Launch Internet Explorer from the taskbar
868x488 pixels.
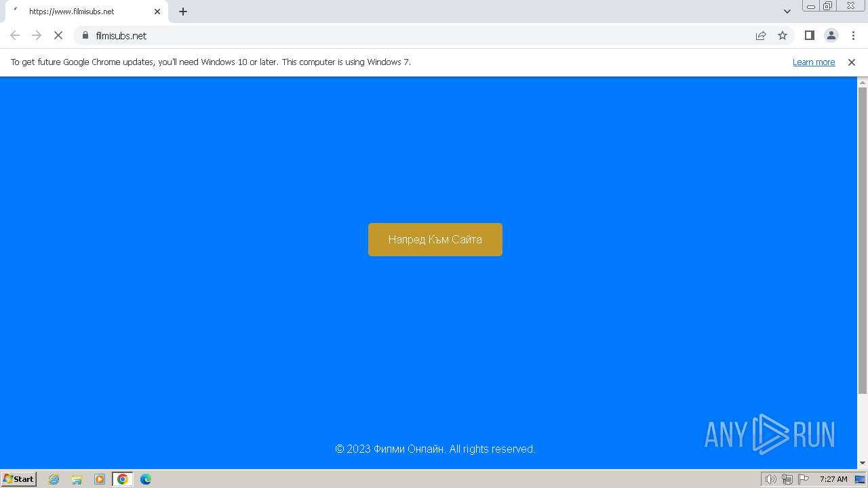tap(54, 479)
